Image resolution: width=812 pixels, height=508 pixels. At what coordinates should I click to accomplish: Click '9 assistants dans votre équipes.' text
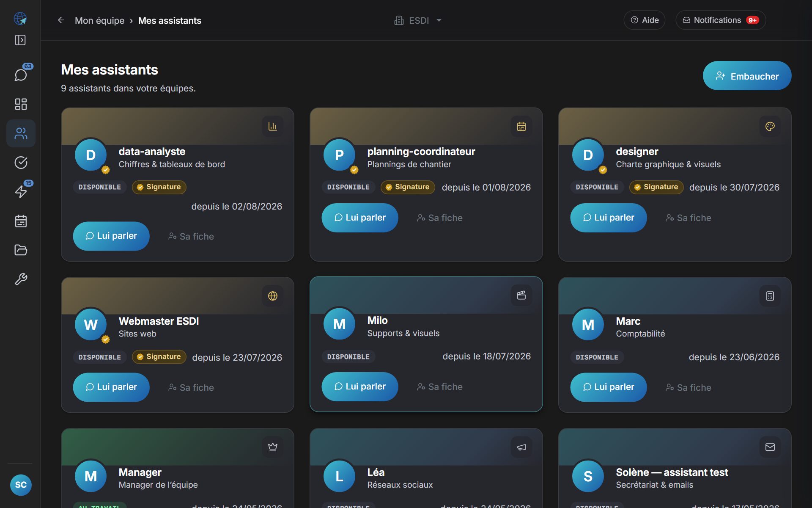click(x=128, y=88)
